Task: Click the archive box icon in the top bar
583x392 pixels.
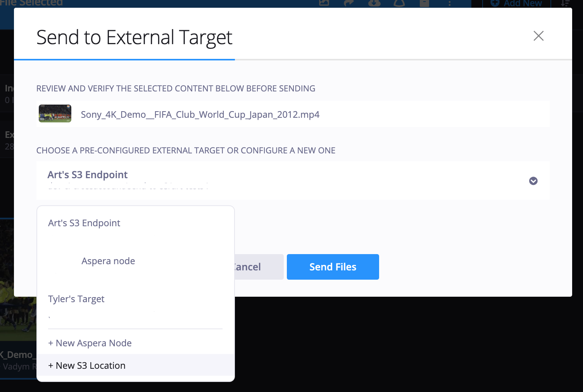Action: 424,3
